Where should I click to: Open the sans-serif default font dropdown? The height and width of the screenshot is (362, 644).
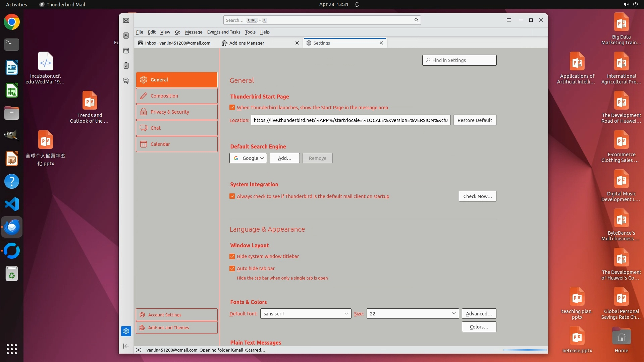pyautogui.click(x=306, y=314)
